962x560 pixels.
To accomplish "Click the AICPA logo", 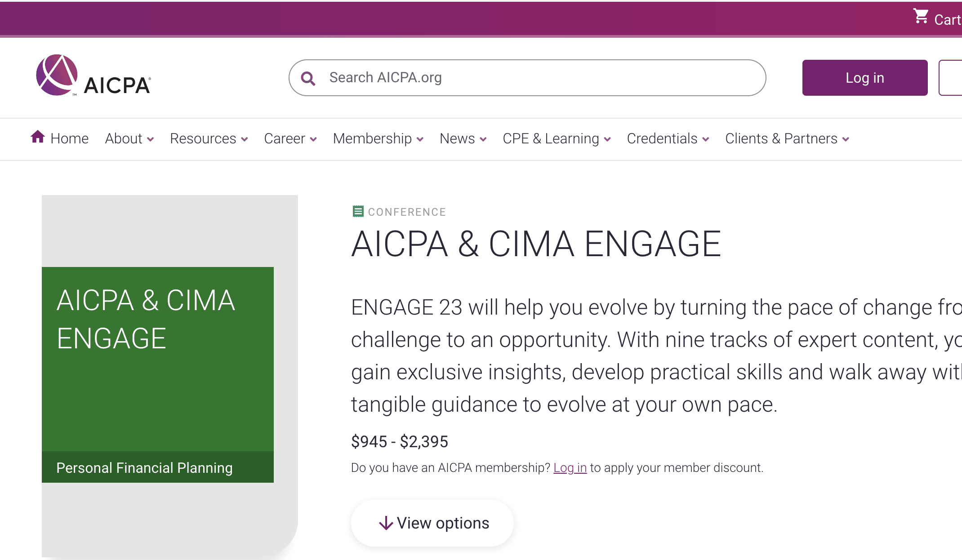I will click(x=94, y=75).
